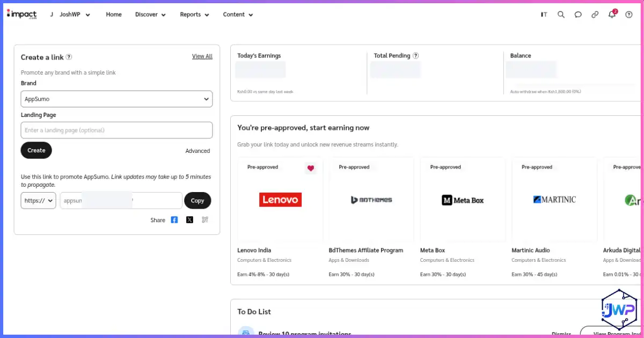Open the notifications bell icon

tap(612, 14)
